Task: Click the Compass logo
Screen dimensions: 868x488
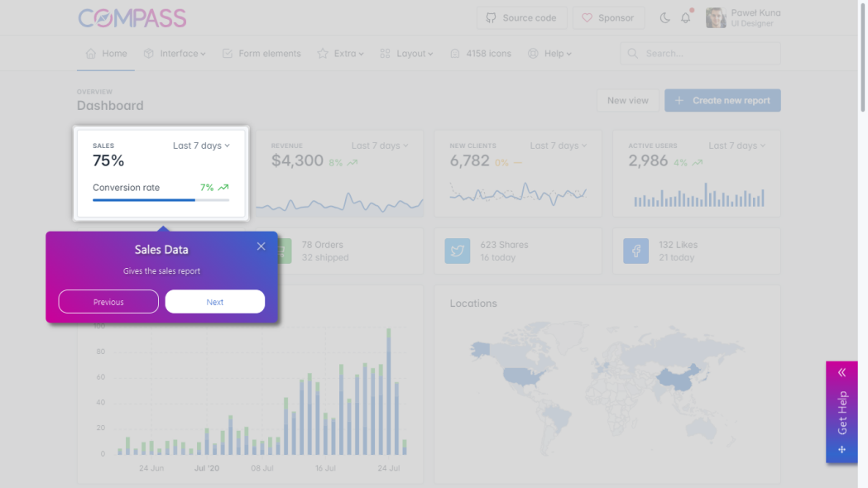Action: tap(132, 17)
